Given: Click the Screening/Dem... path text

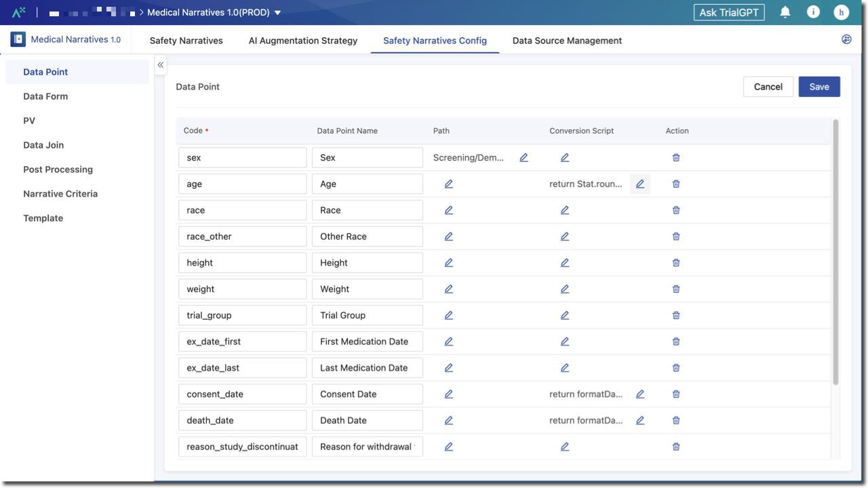Looking at the screenshot, I should coord(469,158).
